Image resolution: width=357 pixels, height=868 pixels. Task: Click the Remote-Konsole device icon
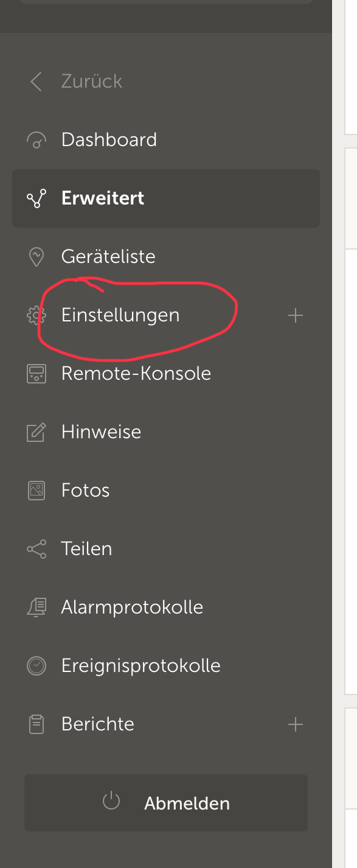pyautogui.click(x=36, y=374)
